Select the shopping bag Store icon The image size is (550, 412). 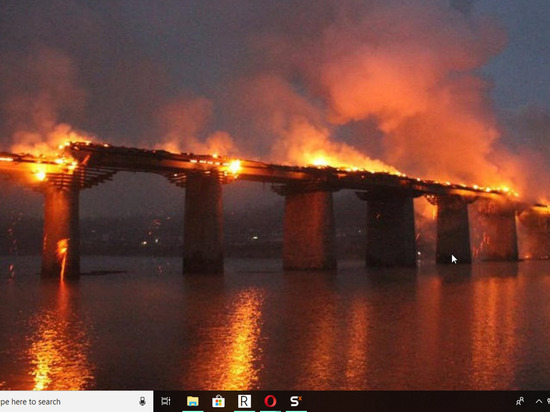218,401
